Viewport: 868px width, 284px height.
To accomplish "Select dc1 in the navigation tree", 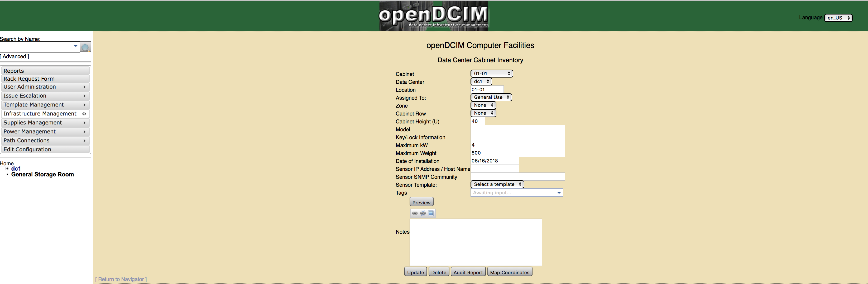I will [16, 169].
